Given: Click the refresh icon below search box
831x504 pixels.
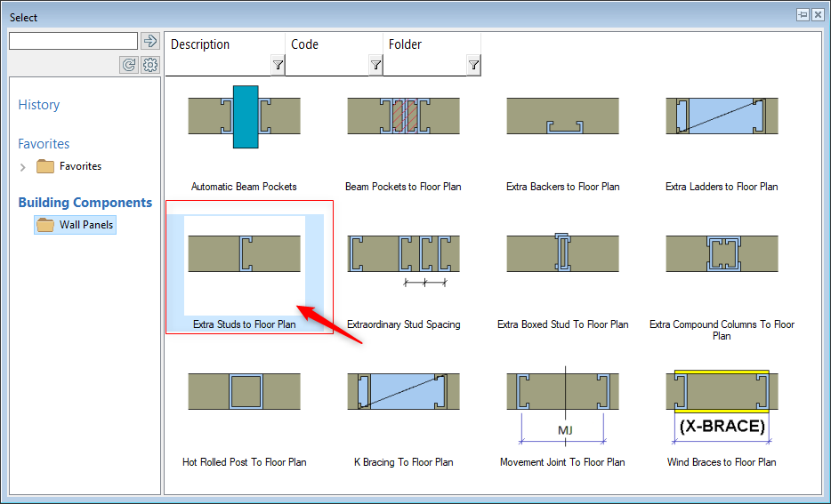Looking at the screenshot, I should point(130,64).
